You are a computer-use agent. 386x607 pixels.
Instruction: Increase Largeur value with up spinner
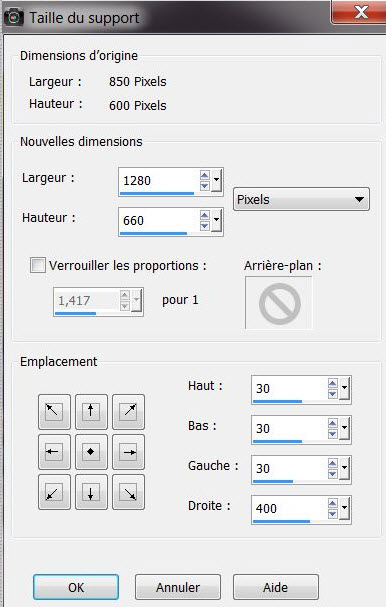[x=205, y=175]
